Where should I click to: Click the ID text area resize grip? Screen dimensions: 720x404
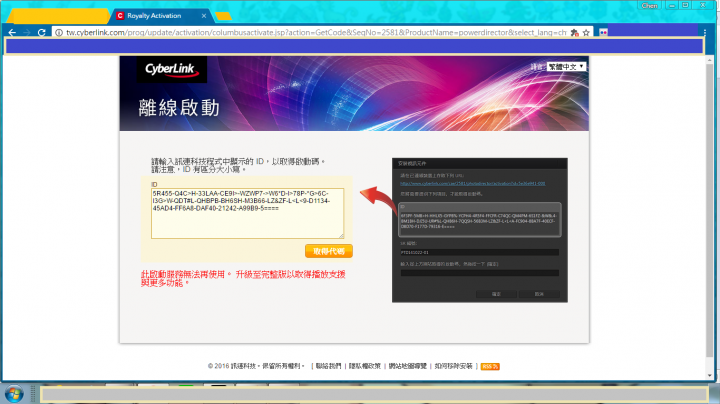click(x=341, y=236)
